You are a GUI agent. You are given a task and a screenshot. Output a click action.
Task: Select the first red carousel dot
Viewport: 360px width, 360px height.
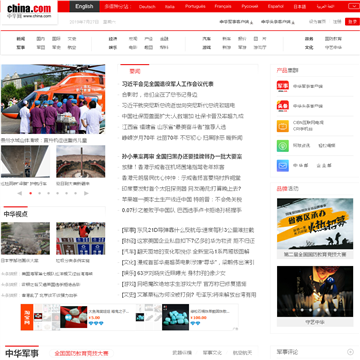[31, 193]
